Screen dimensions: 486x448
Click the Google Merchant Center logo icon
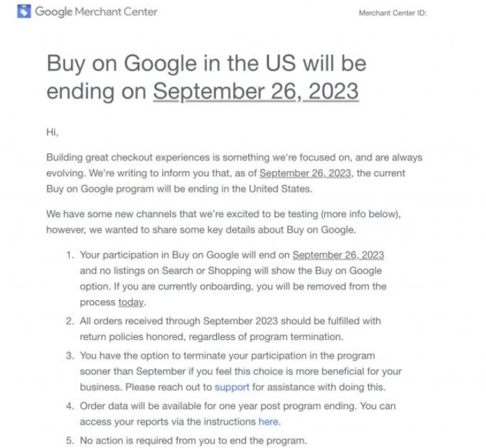[x=24, y=11]
